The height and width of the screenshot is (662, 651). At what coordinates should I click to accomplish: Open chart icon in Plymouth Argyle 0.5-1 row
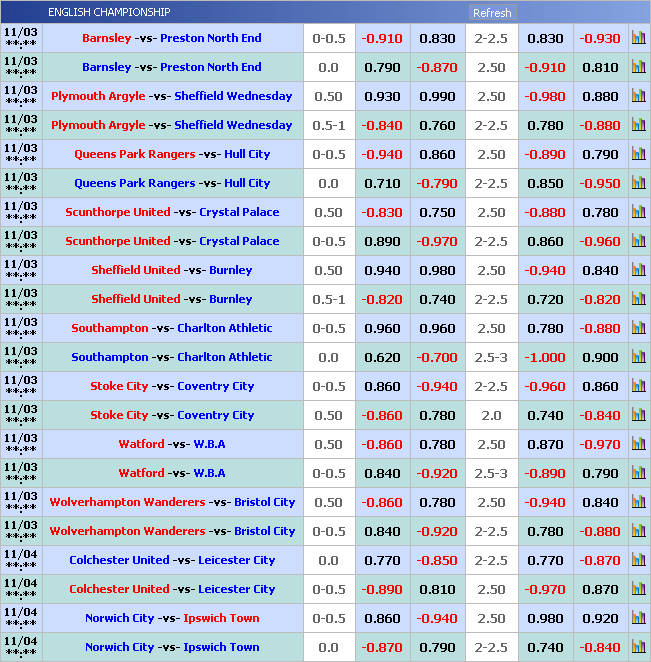[x=638, y=126]
